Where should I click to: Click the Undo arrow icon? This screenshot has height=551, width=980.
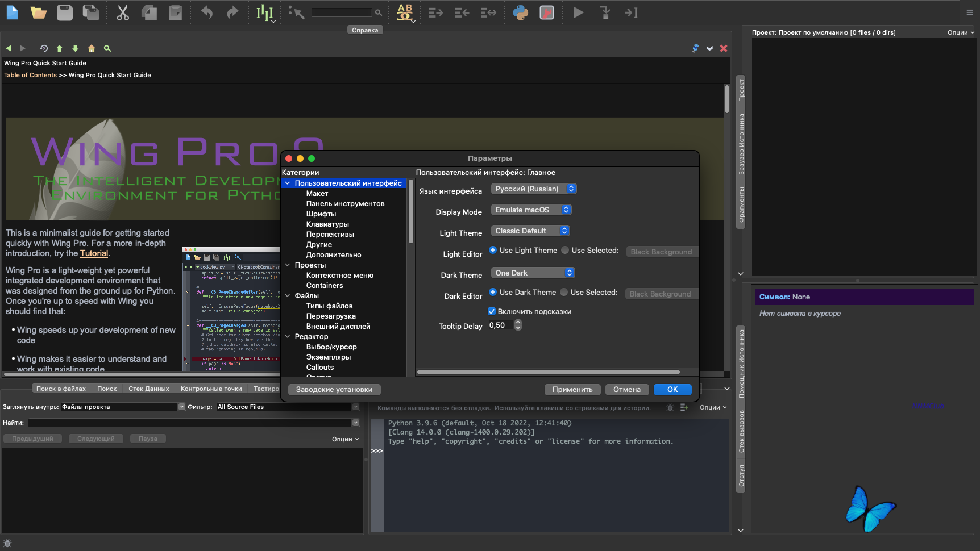[207, 12]
